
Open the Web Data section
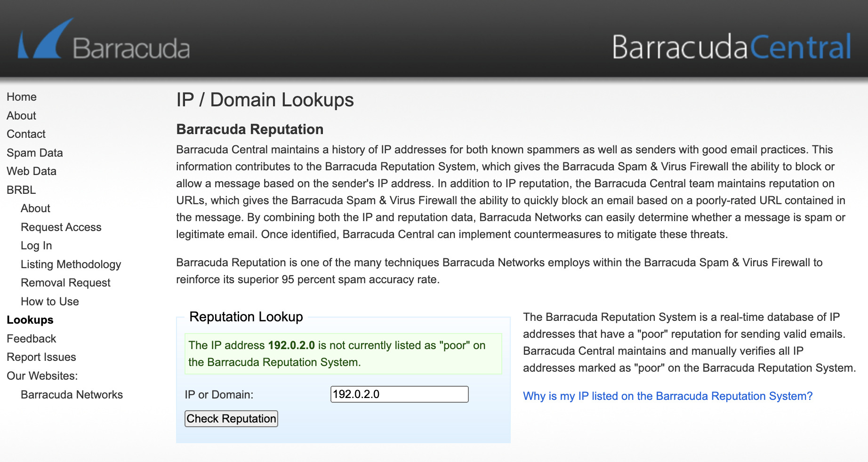pyautogui.click(x=32, y=171)
